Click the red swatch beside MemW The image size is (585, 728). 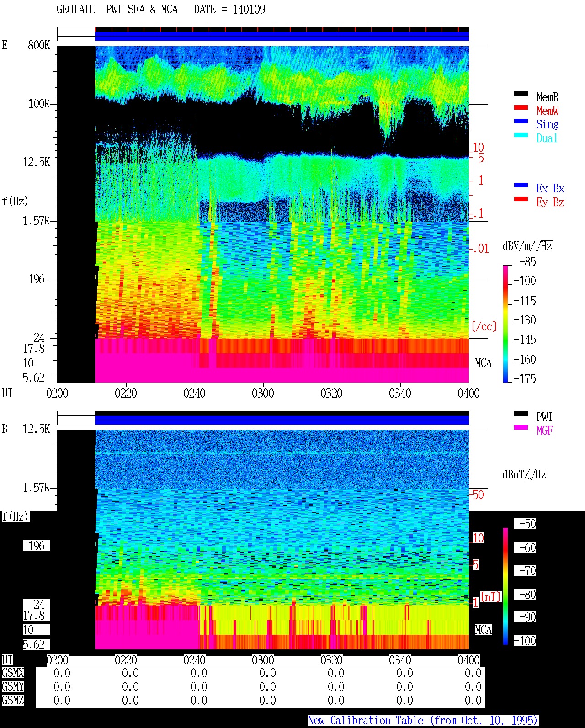(521, 108)
